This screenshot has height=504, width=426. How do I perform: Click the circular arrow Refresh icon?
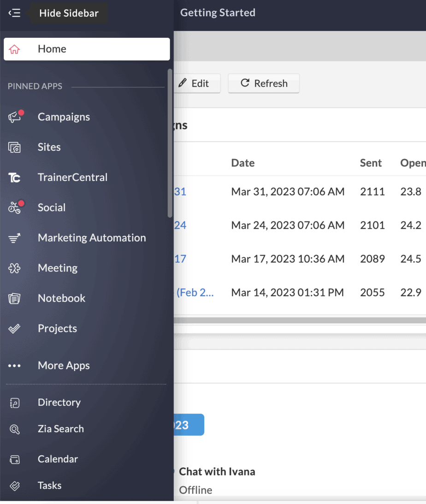click(x=245, y=83)
